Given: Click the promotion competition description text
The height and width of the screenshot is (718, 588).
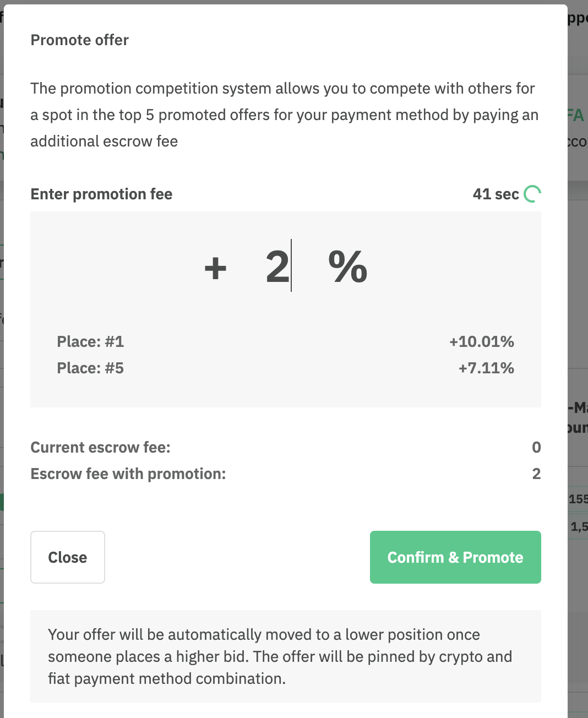Looking at the screenshot, I should 284,115.
